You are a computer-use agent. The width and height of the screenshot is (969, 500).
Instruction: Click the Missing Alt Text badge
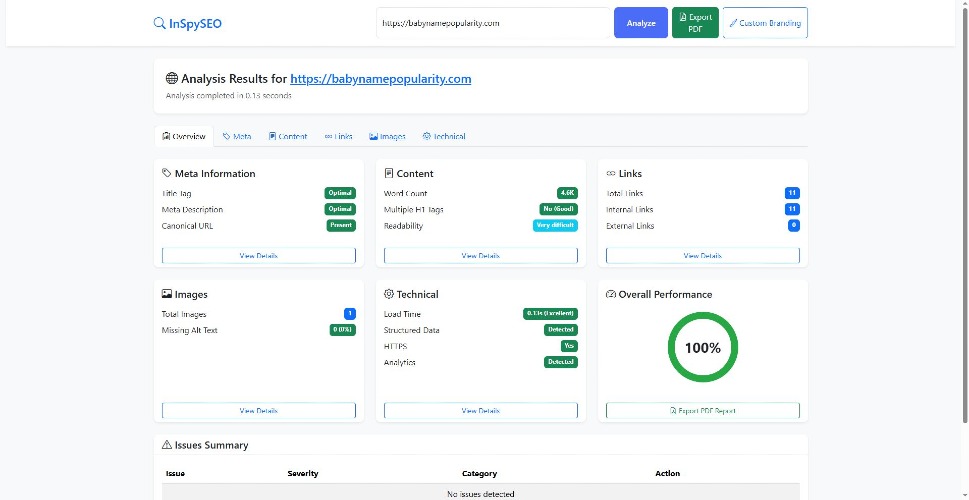[x=343, y=330]
